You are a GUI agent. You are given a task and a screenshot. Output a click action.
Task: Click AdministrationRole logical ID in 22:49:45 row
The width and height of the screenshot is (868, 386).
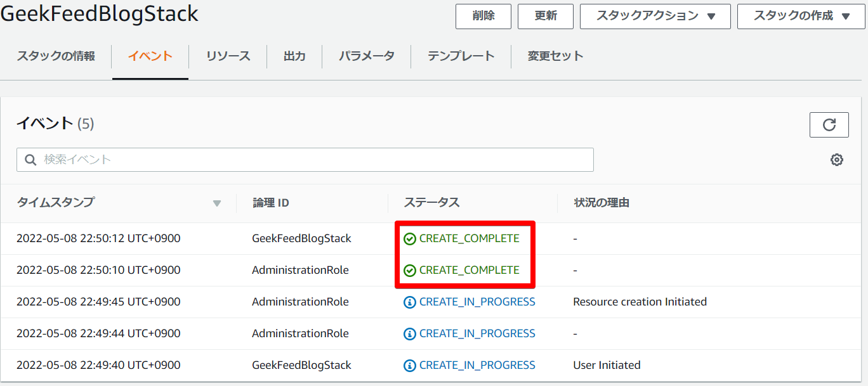[x=300, y=302]
